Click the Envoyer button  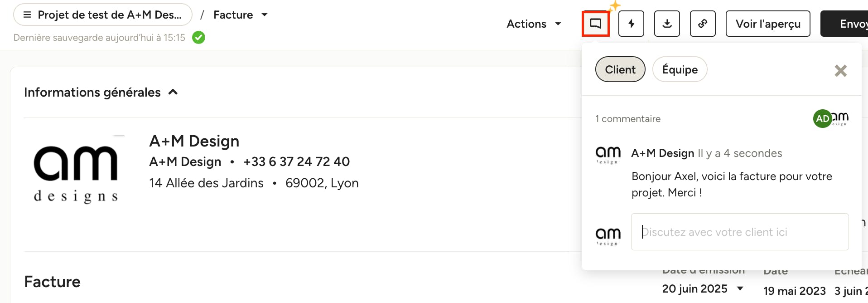click(844, 24)
